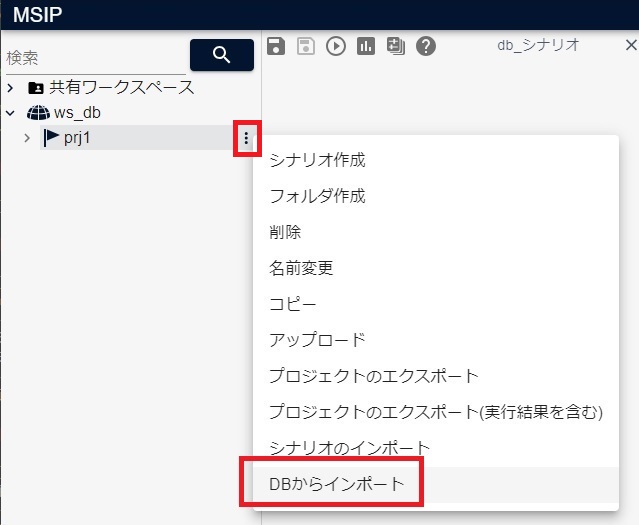Select the prj1 project tree item
This screenshot has width=639, height=525.
(x=77, y=138)
